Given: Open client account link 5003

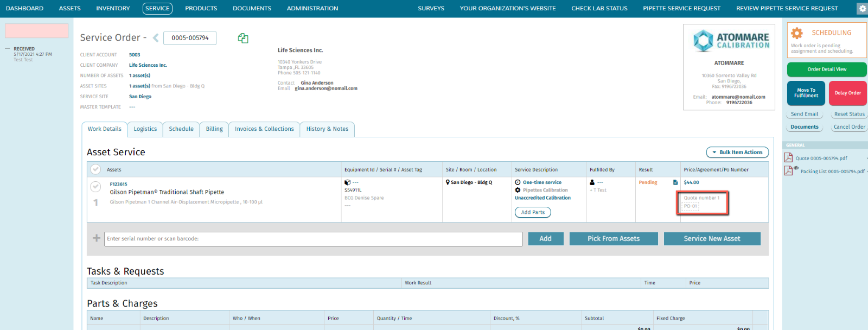Looking at the screenshot, I should click(x=135, y=55).
